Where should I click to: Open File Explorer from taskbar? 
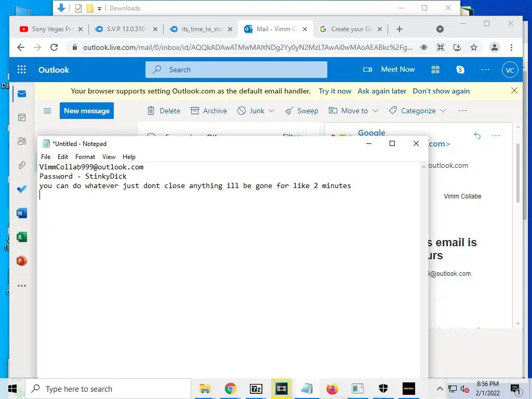coord(205,389)
